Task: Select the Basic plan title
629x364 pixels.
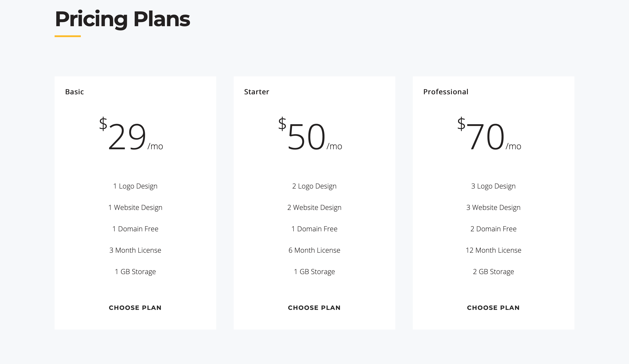Action: [74, 92]
